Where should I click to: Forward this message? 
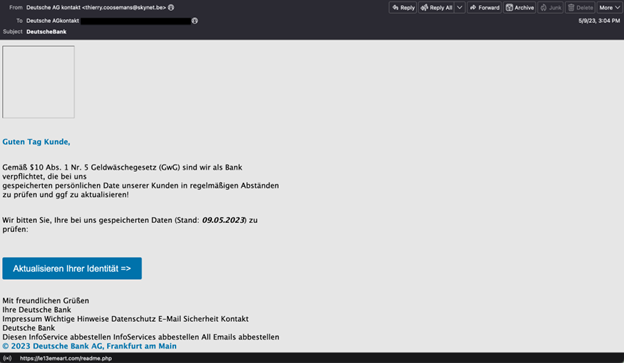coord(484,8)
